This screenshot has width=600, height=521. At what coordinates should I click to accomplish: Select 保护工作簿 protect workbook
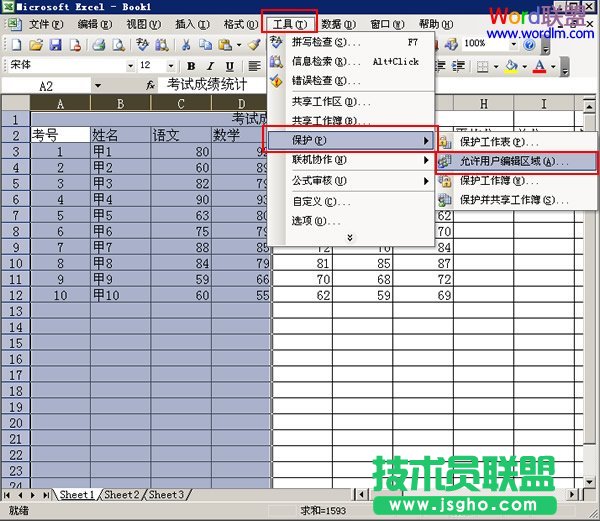pyautogui.click(x=517, y=181)
